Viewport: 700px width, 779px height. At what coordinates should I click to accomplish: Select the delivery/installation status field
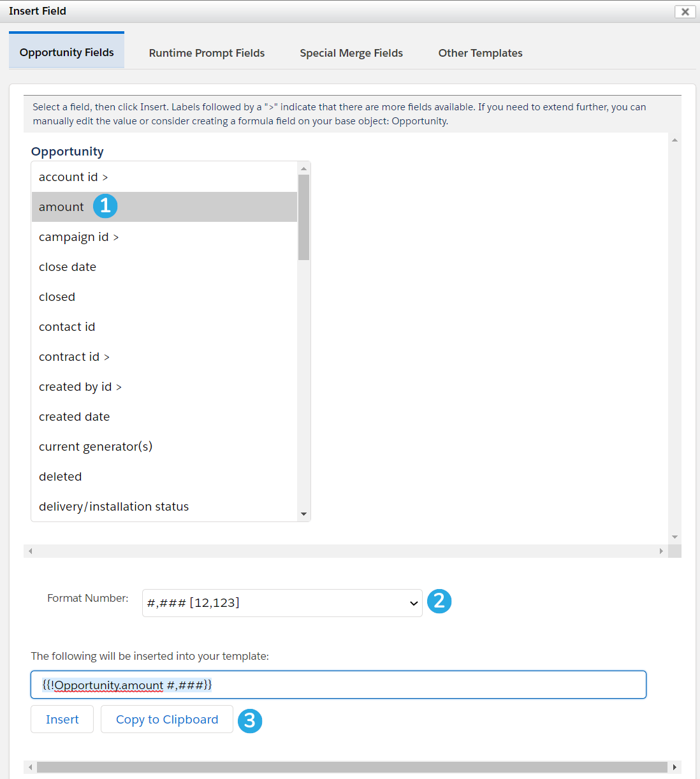point(164,507)
